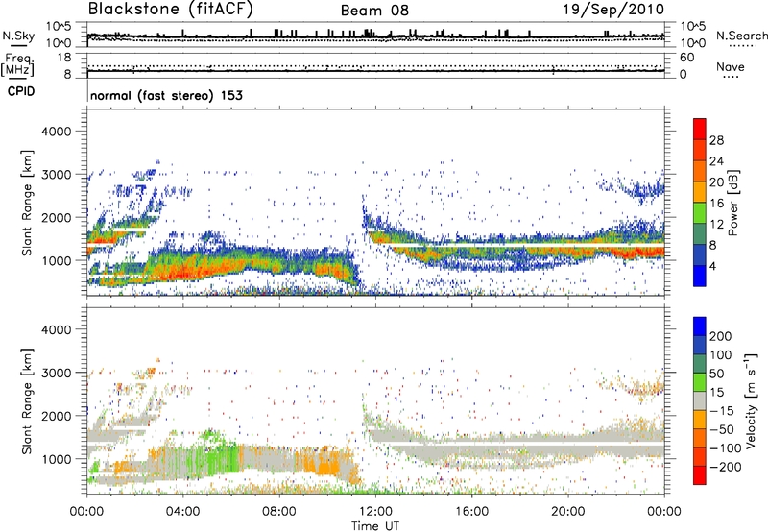Screen dimensions: 768x532
Task: Click the "4000" range tick in Power panel
Action: (x=56, y=132)
